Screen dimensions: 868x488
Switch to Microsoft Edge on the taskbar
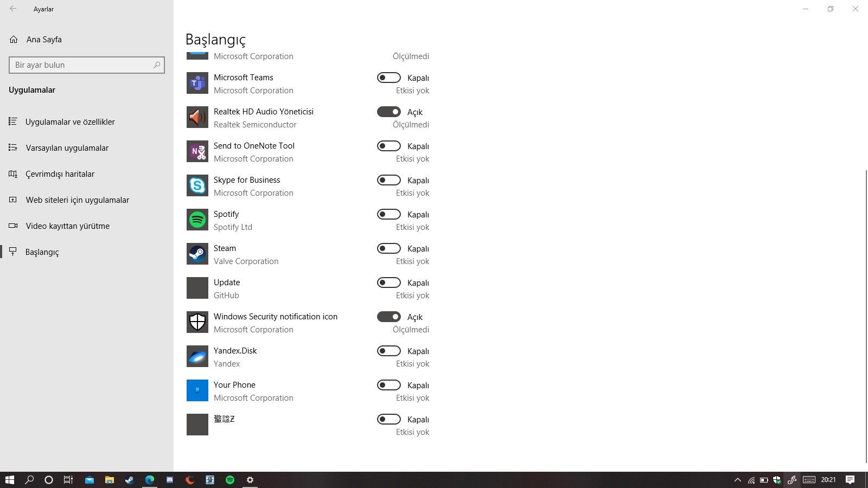[x=150, y=480]
